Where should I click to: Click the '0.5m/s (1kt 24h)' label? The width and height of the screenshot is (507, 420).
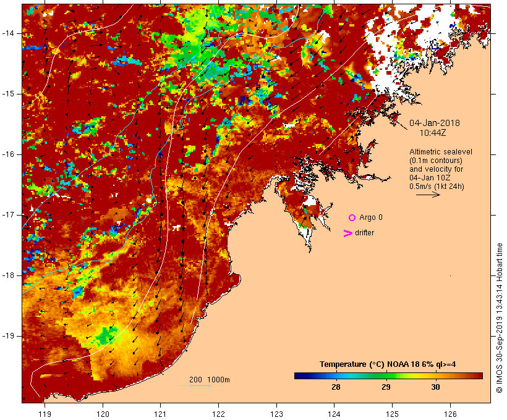click(x=437, y=187)
